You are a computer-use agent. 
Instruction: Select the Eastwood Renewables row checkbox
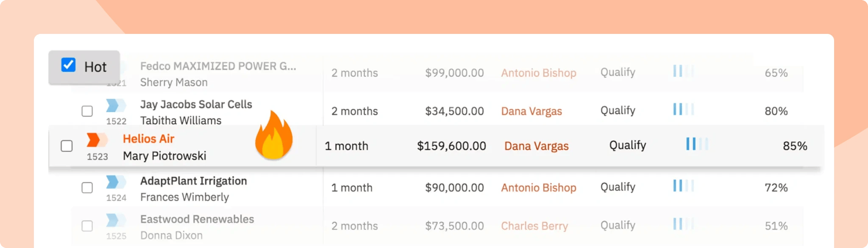(x=87, y=226)
